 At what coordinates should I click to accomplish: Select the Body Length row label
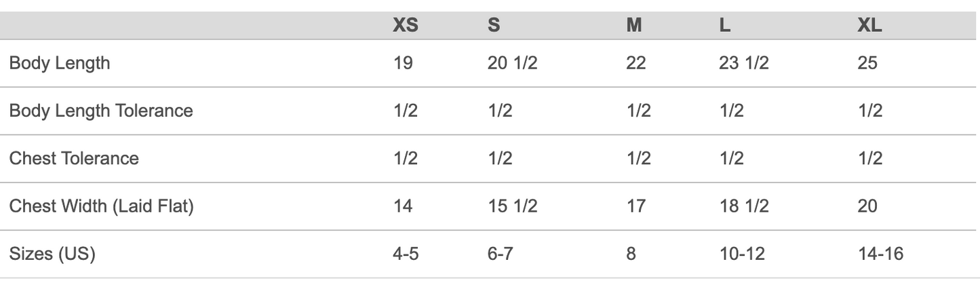click(60, 64)
